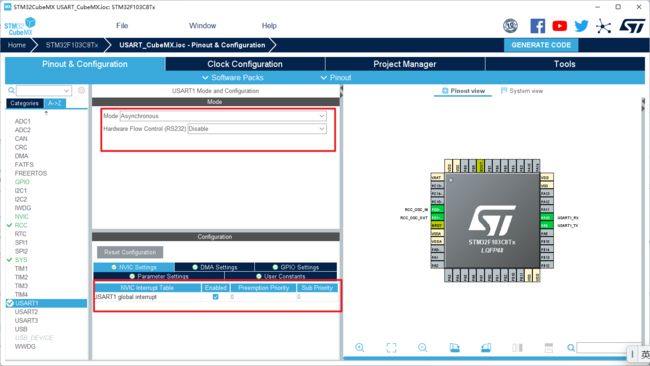This screenshot has width=650, height=366.
Task: Toggle System view mode
Action: [x=522, y=91]
